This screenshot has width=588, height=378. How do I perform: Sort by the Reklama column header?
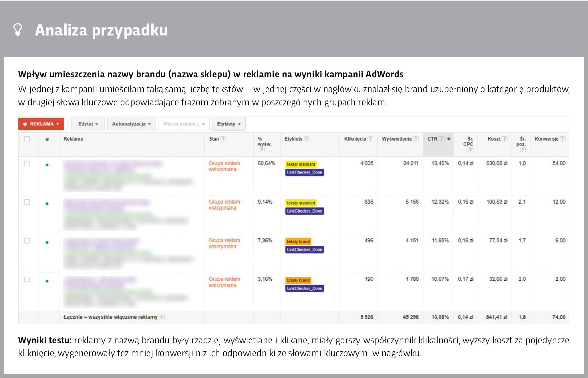(73, 139)
